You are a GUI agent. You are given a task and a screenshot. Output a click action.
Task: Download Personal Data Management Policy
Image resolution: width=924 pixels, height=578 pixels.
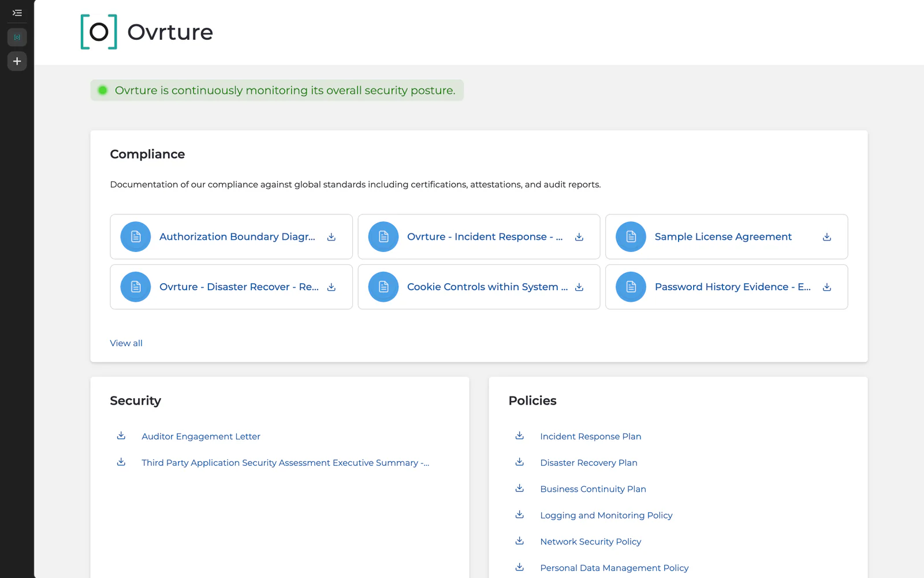(520, 567)
